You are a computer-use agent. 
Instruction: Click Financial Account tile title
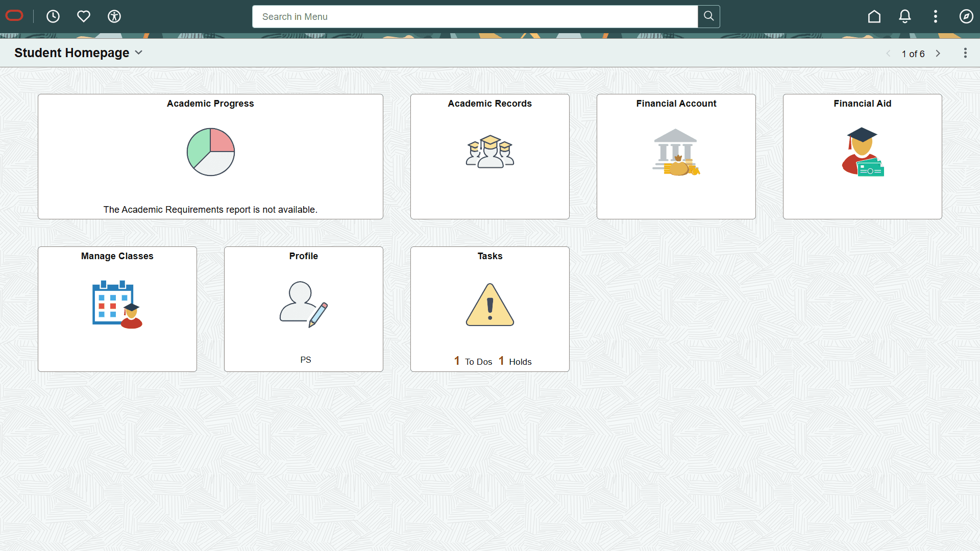[676, 104]
